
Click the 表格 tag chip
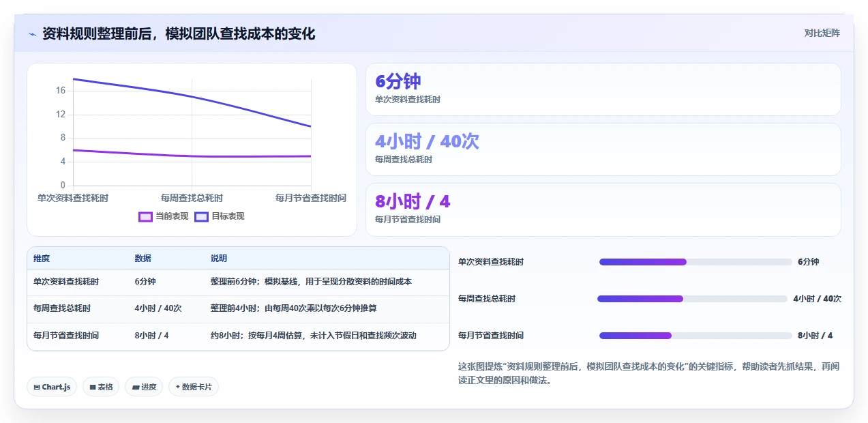[x=101, y=387]
